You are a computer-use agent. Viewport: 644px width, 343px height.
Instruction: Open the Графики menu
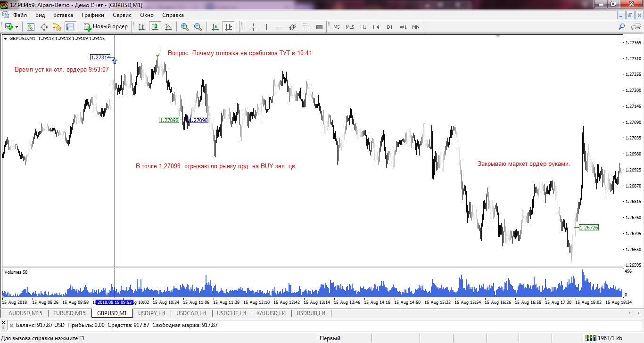tap(92, 15)
